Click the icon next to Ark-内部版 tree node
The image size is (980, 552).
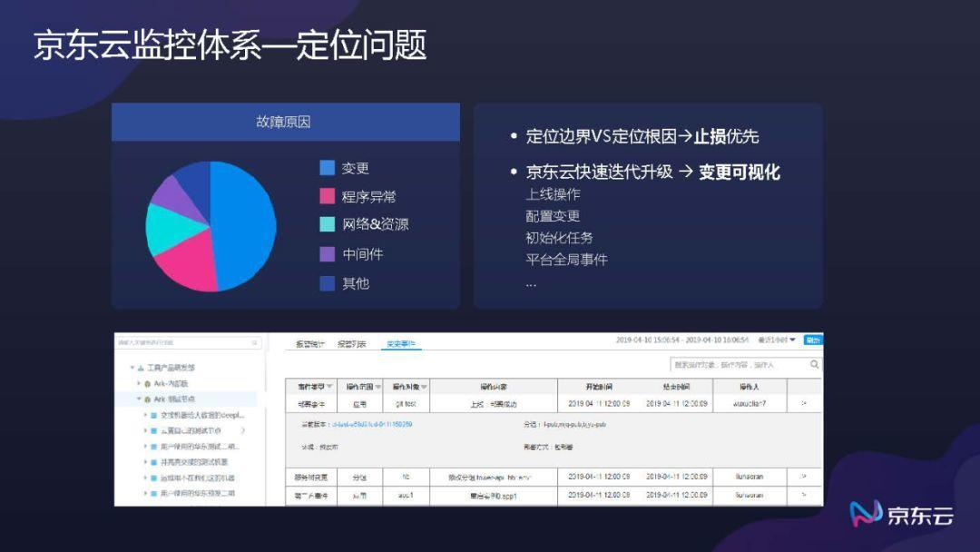click(x=148, y=383)
